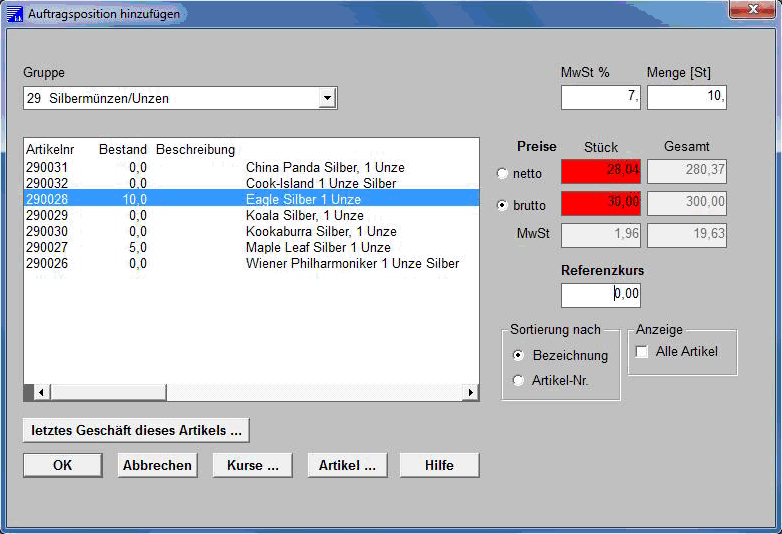
Task: Sort by Artikel-Nr. radio option
Action: pyautogui.click(x=518, y=380)
